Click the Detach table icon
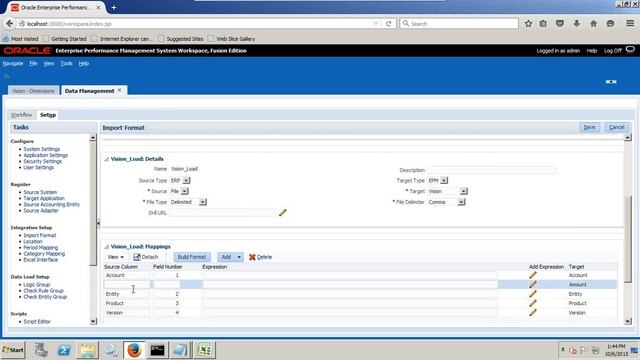The width and height of the screenshot is (640, 360). [x=137, y=257]
